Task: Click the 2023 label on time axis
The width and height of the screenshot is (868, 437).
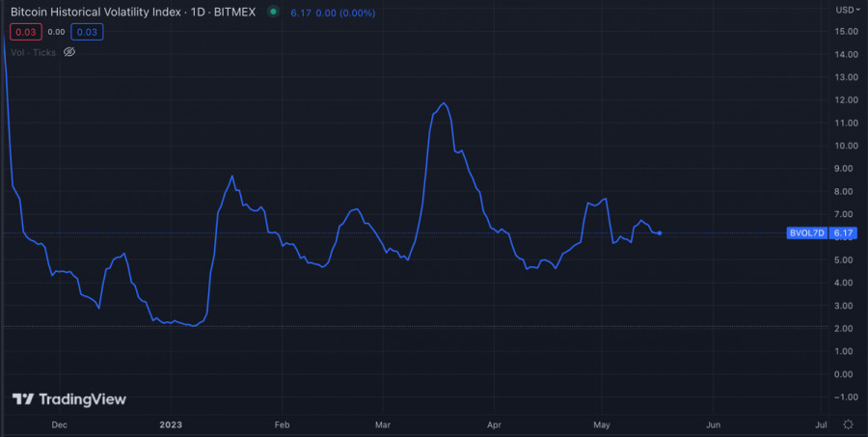Action: tap(172, 424)
